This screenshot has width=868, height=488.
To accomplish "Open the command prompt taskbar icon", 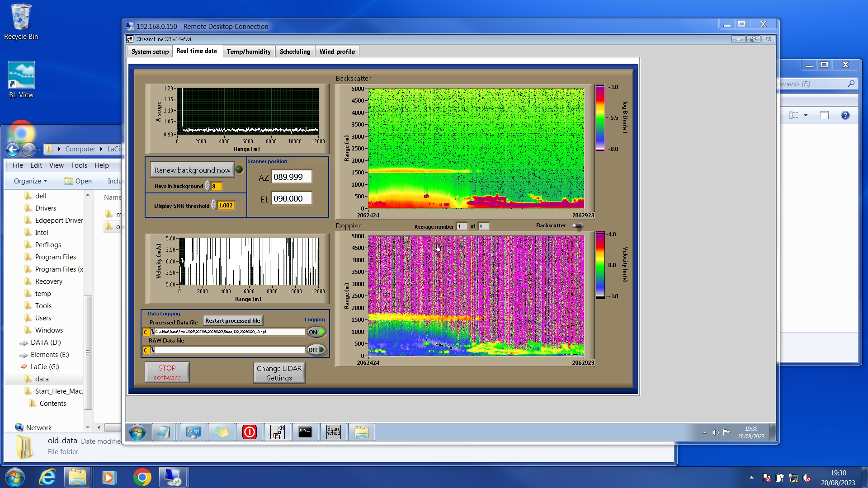I will [x=305, y=432].
